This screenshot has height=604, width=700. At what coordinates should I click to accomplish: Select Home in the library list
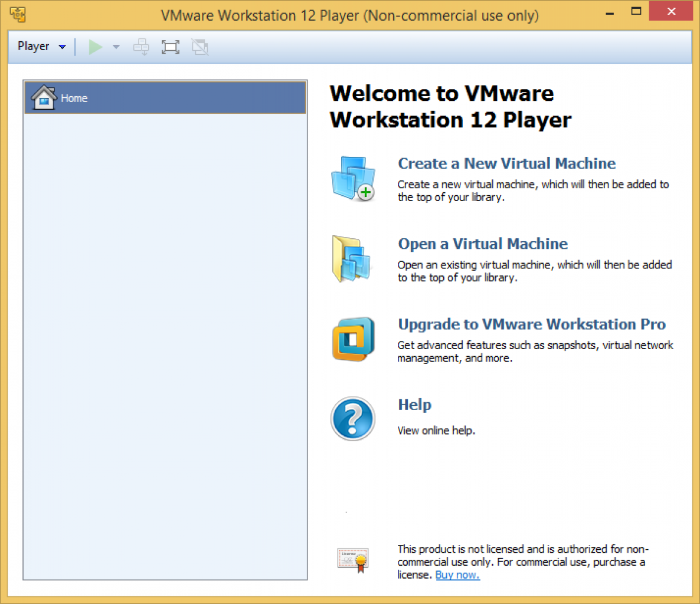click(165, 98)
